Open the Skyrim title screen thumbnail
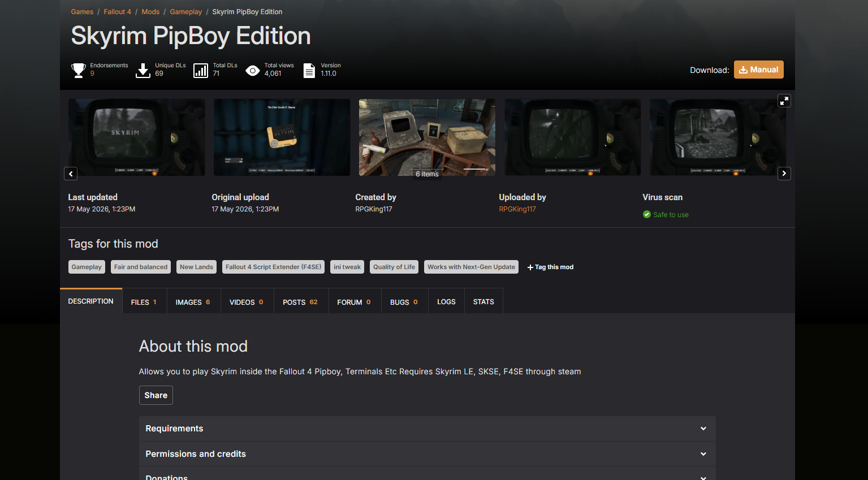Image resolution: width=868 pixels, height=480 pixels. (137, 137)
